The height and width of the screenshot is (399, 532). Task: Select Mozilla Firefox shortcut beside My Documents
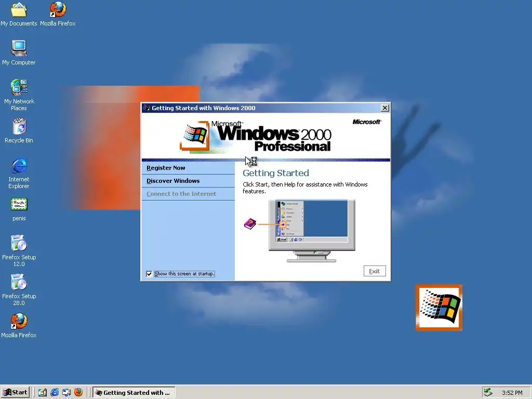(x=58, y=14)
